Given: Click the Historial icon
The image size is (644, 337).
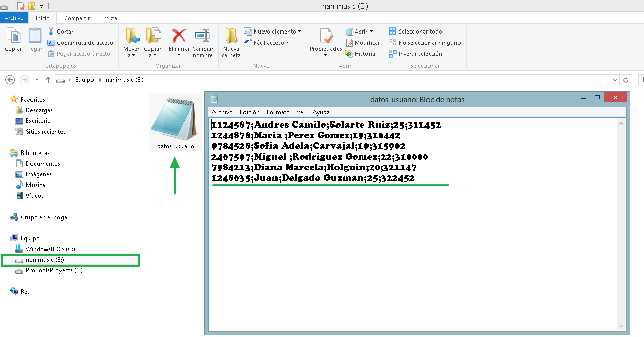Looking at the screenshot, I should pos(349,54).
